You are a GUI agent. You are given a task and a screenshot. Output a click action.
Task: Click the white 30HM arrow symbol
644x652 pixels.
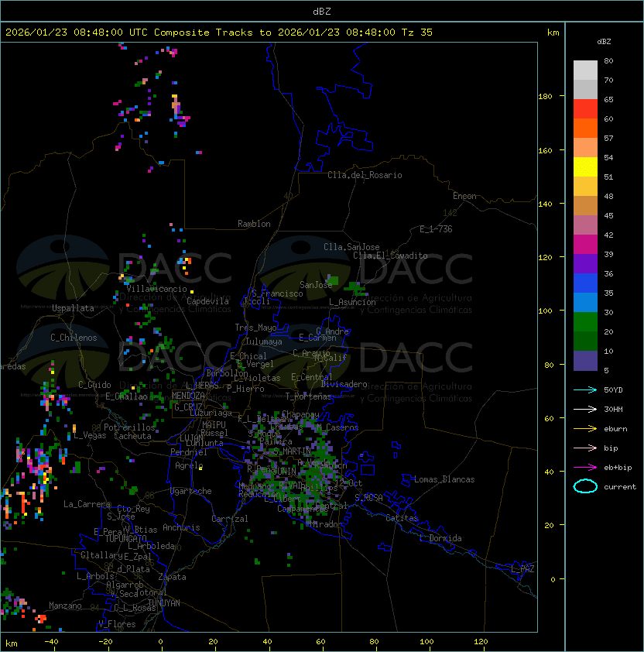pyautogui.click(x=585, y=409)
